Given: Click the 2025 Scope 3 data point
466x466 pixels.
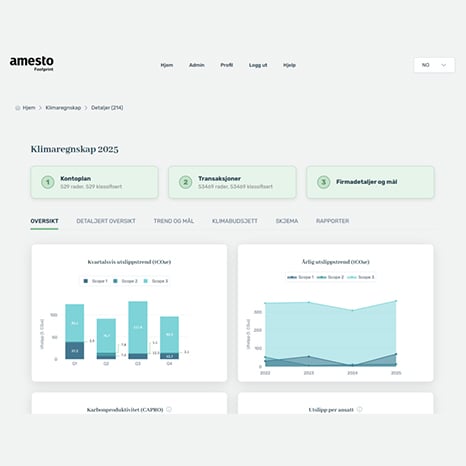Looking at the screenshot, I should coord(396,301).
